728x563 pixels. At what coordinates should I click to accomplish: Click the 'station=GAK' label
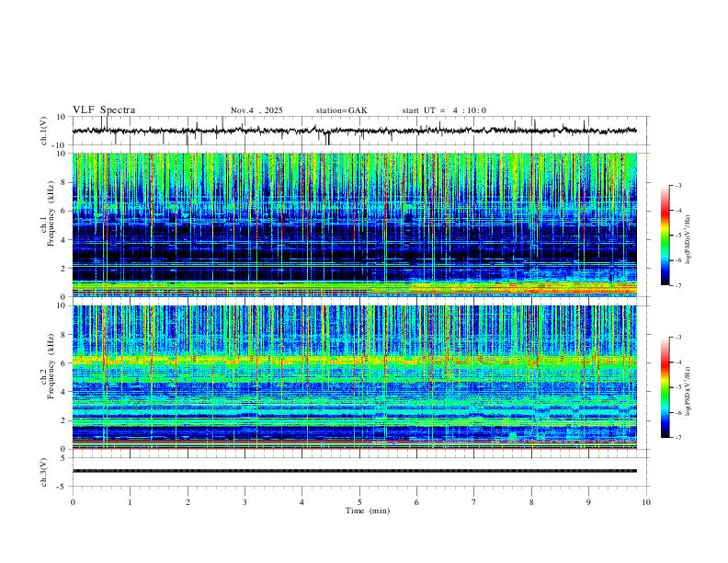[341, 110]
